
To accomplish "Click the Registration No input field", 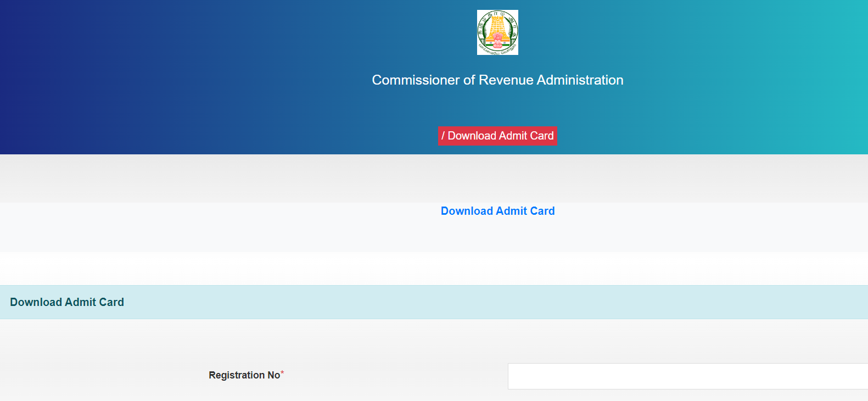I will pyautogui.click(x=687, y=376).
